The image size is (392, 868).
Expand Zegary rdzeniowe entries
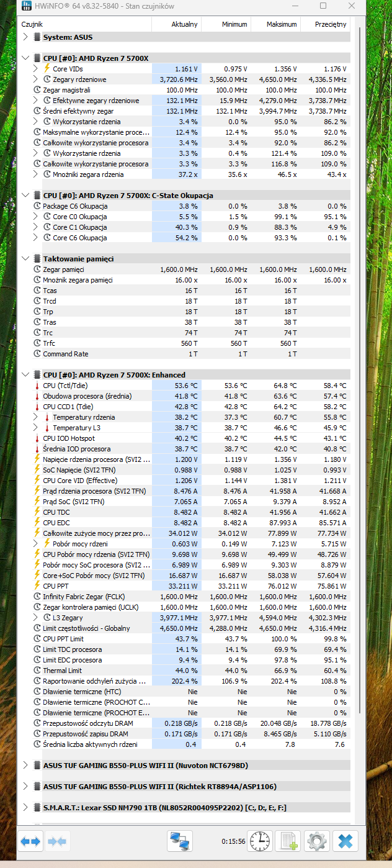click(x=36, y=79)
